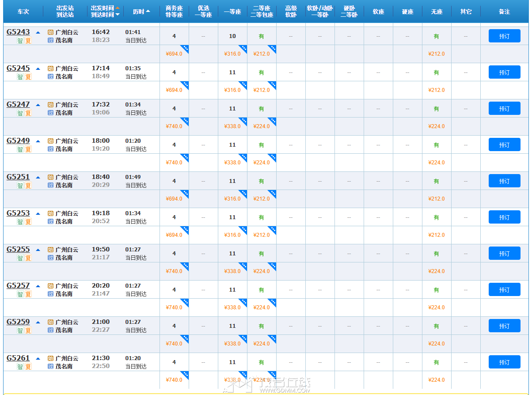The image size is (532, 395).
Task: Toggle sort by 历时 duration
Action: [141, 11]
